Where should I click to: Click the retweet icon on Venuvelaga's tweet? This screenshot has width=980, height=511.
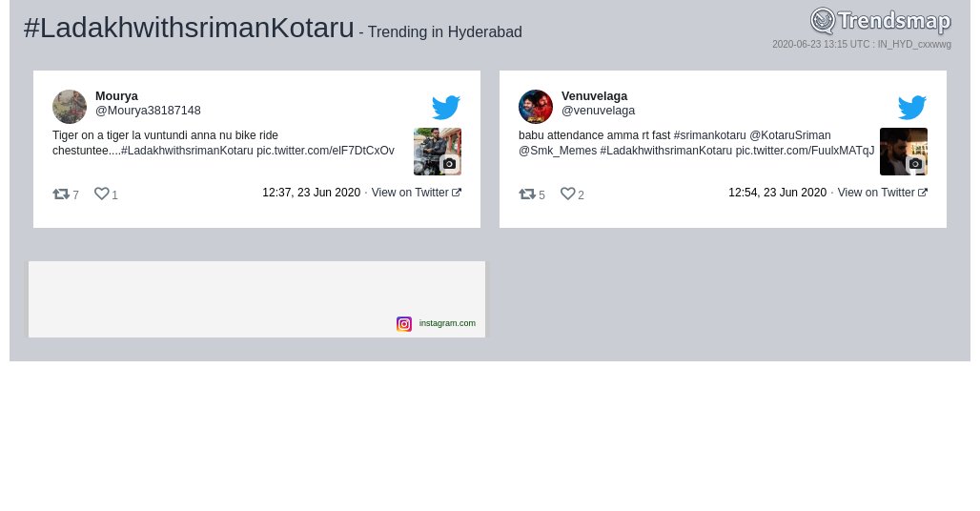click(x=527, y=194)
